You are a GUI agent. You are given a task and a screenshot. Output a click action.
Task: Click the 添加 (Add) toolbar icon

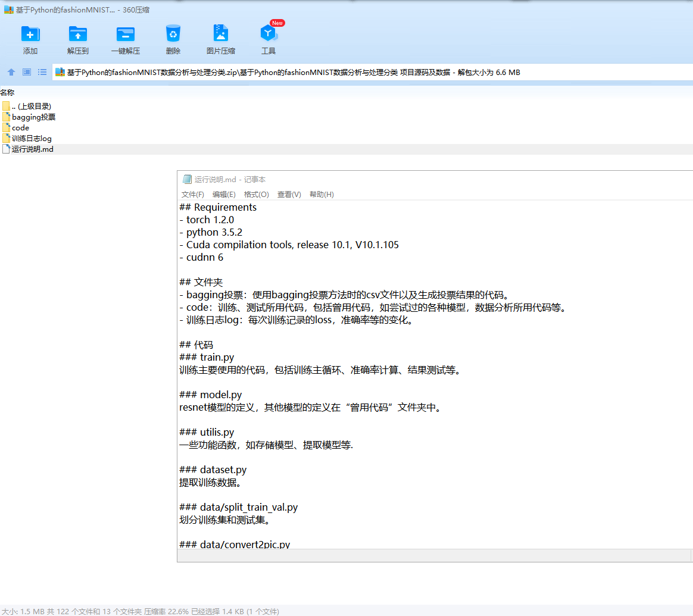click(x=30, y=34)
